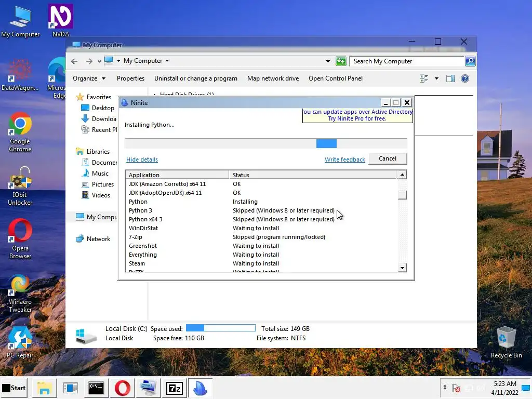Click the Start button on taskbar

point(14,388)
